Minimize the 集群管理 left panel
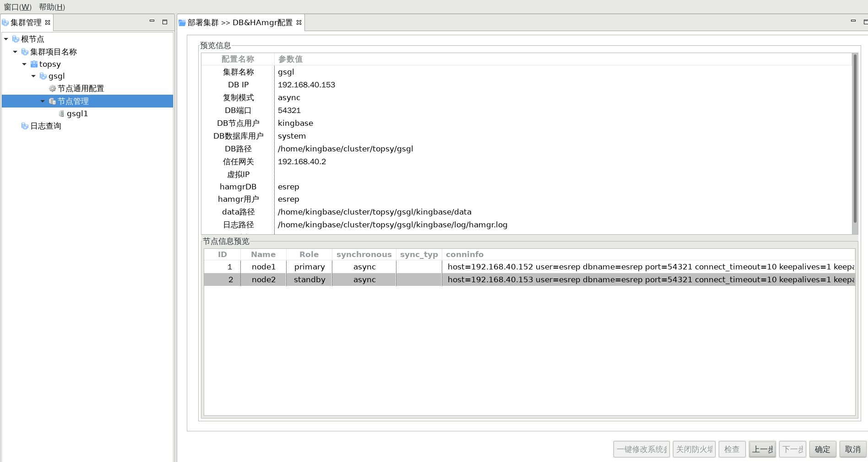The height and width of the screenshot is (462, 868). [152, 21]
